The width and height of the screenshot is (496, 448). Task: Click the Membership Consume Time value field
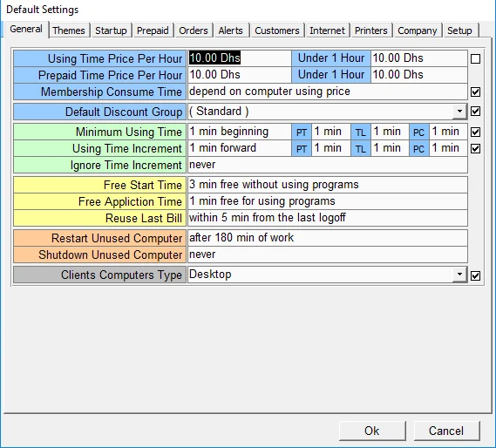pyautogui.click(x=328, y=92)
